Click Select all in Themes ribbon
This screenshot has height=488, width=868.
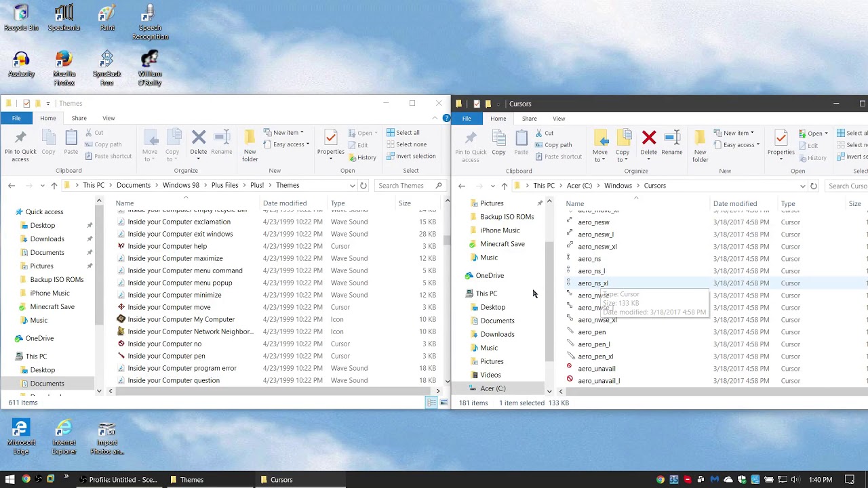coord(403,132)
